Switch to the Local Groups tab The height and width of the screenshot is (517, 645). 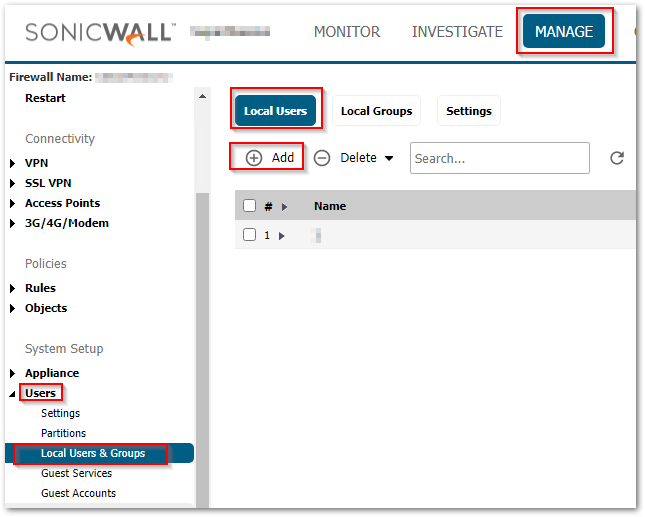tap(376, 111)
